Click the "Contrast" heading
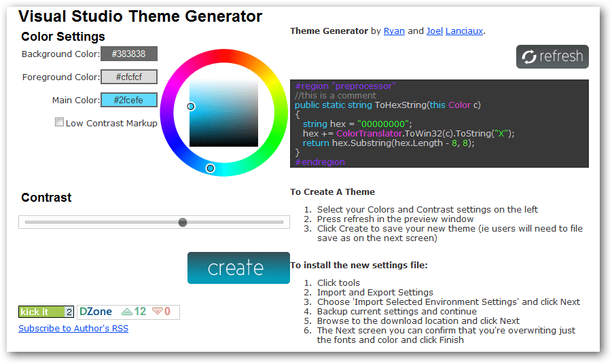The height and width of the screenshot is (364, 612). coord(46,198)
